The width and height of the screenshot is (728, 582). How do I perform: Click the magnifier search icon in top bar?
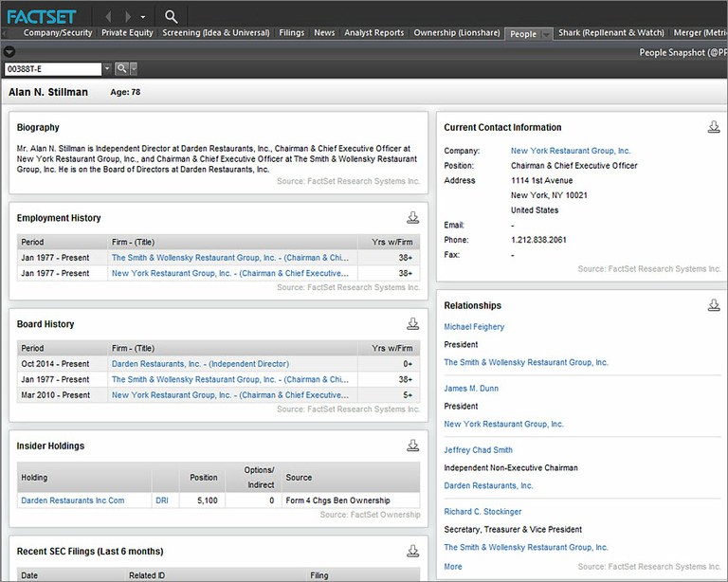tap(172, 17)
